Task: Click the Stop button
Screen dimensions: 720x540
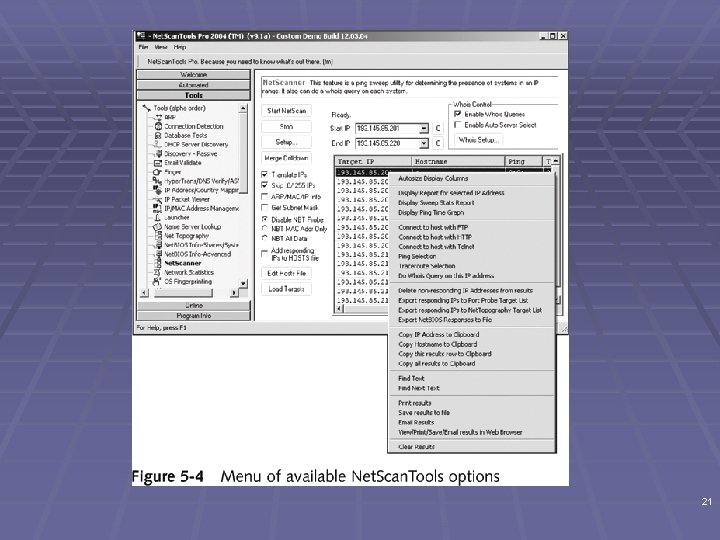Action: pos(287,127)
